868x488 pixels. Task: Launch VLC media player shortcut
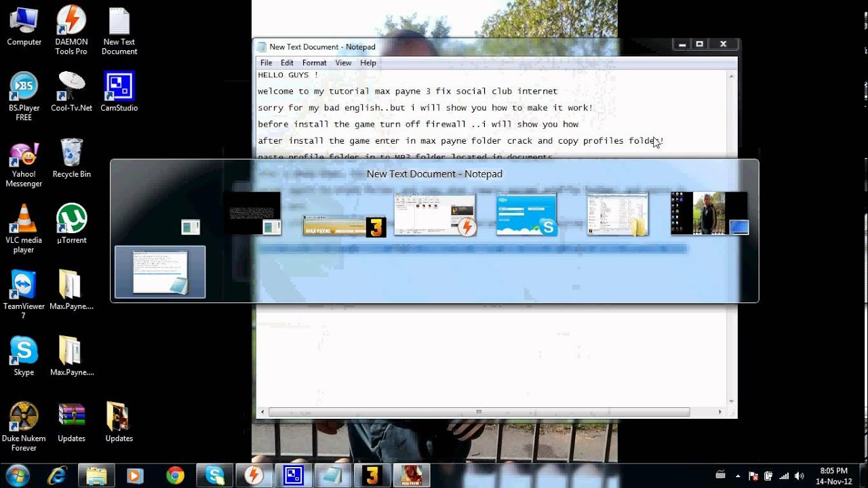coord(24,228)
